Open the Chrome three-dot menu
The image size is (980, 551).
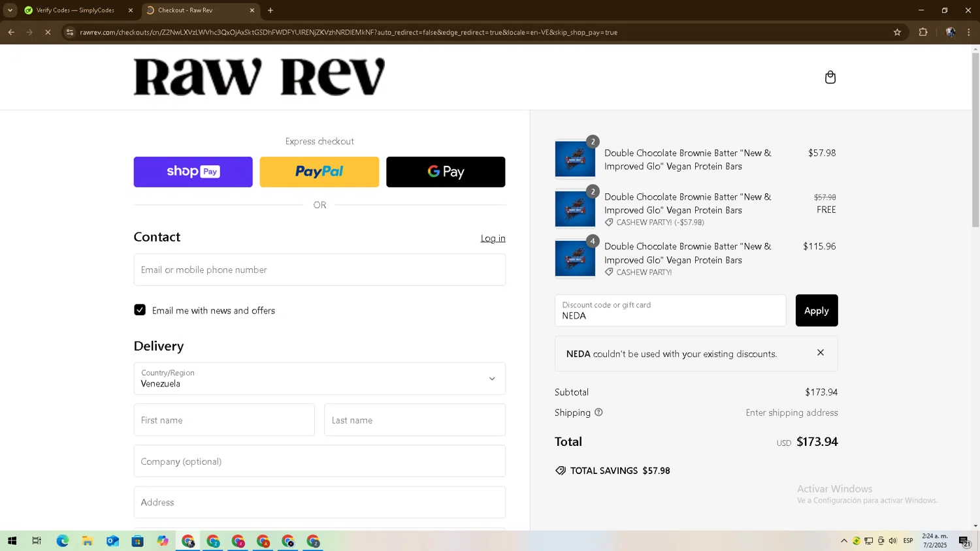tap(969, 32)
